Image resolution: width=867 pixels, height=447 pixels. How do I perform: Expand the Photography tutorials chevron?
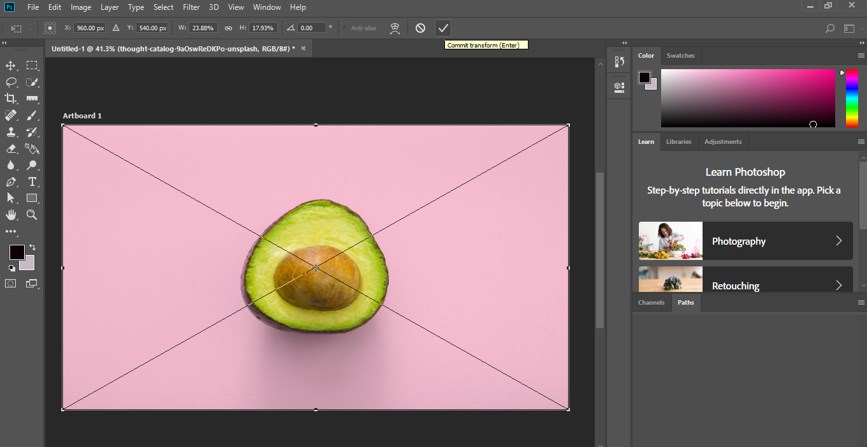(x=838, y=241)
